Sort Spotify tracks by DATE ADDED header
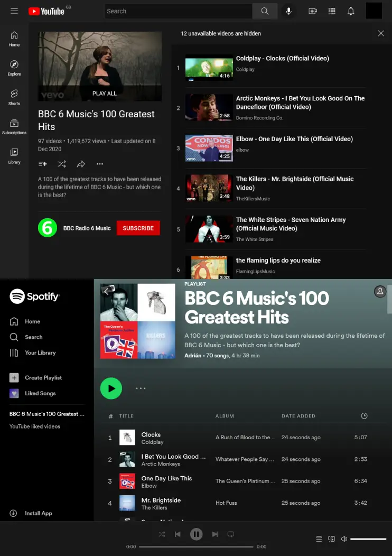 click(x=298, y=416)
